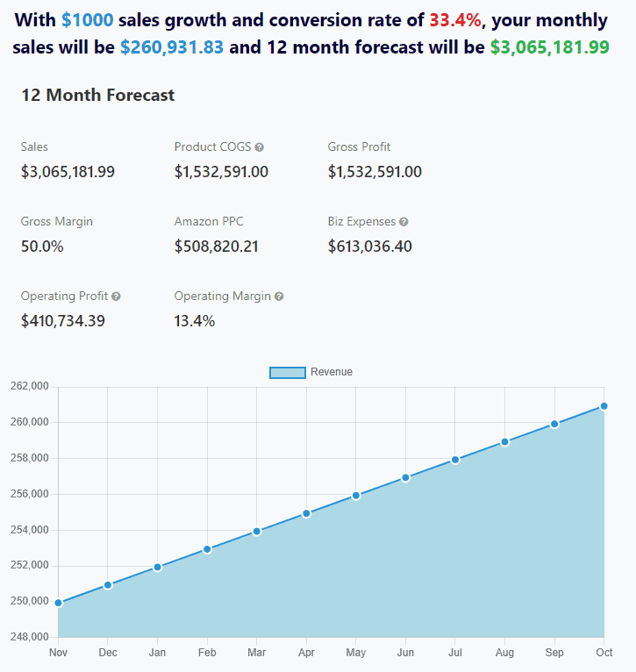Click the Revenue legend color box

tap(288, 372)
